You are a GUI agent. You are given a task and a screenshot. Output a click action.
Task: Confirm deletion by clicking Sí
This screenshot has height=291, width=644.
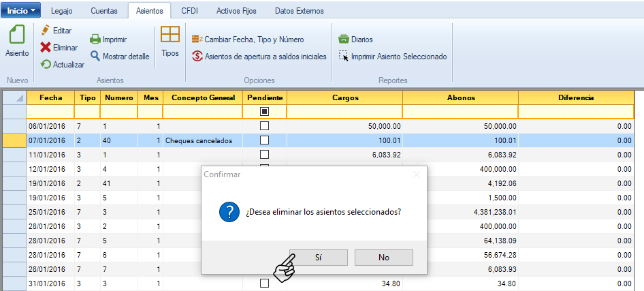[319, 258]
